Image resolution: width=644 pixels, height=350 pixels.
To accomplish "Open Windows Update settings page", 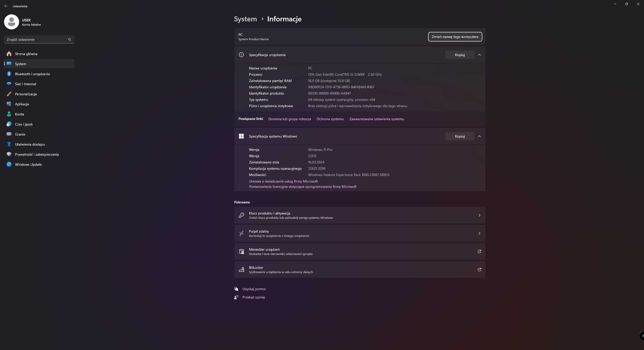I will pos(39,164).
